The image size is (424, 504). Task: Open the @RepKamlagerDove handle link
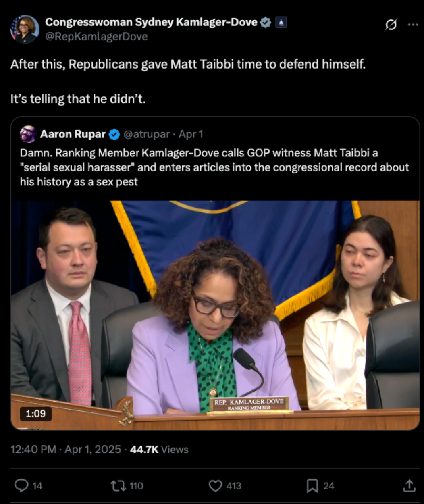96,37
